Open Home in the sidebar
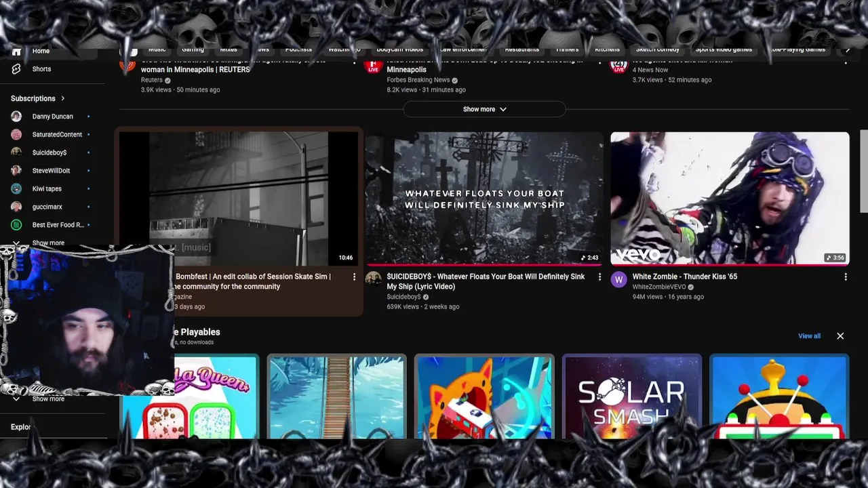The image size is (868, 488). pyautogui.click(x=41, y=52)
